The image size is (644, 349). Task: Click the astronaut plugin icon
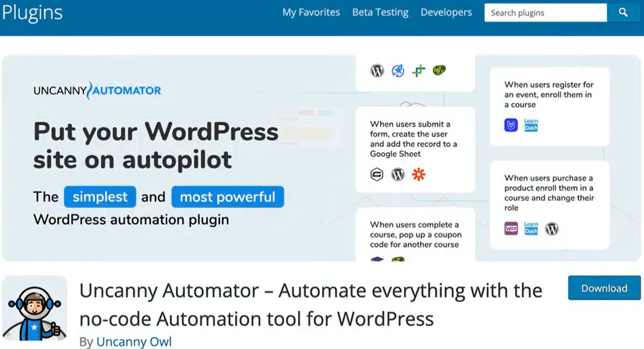tap(35, 308)
